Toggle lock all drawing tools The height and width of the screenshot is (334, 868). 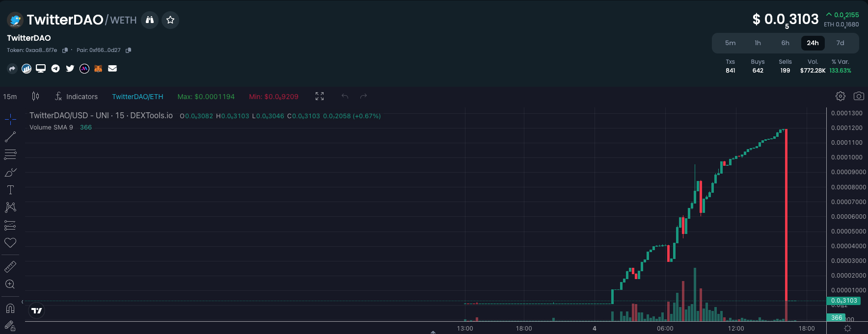pyautogui.click(x=10, y=325)
